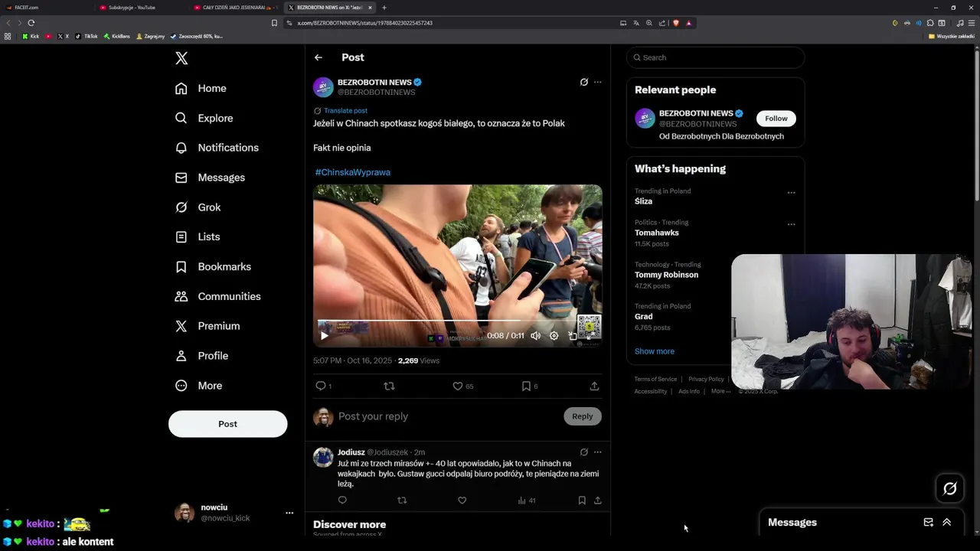Open Jodiusz's profile avatar
The width and height of the screenshot is (980, 551).
(323, 457)
